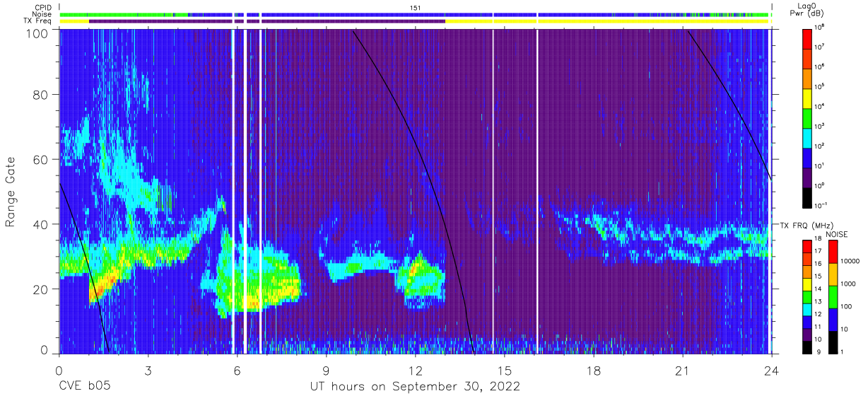Click the 20 tick on Range Gate axis
The width and height of the screenshot is (868, 401).
(40, 289)
